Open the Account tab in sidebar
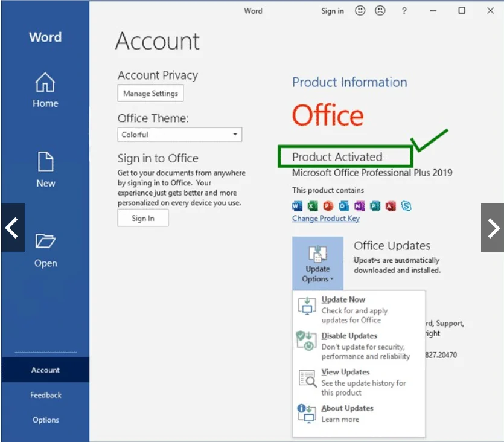 pyautogui.click(x=45, y=370)
